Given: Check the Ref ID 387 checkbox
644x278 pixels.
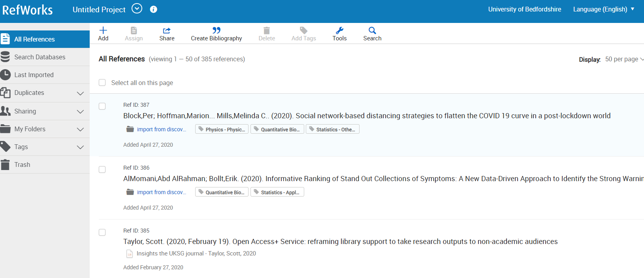Looking at the screenshot, I should (x=102, y=106).
